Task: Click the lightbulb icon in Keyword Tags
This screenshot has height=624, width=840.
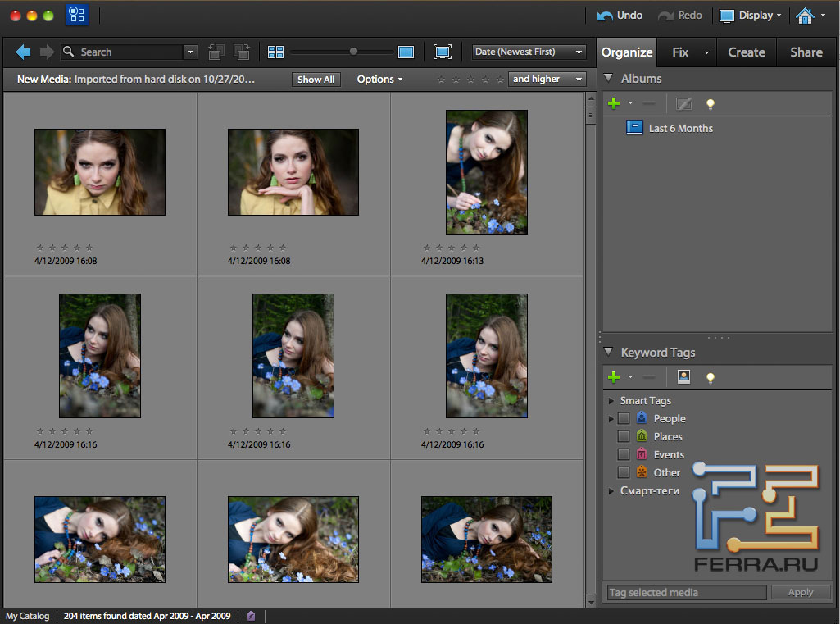Action: [x=711, y=377]
